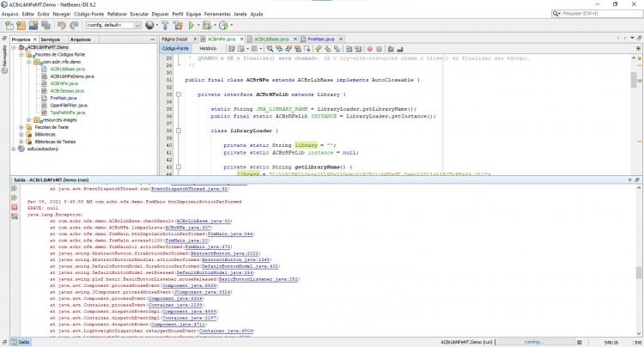
Task: Click the Build Project hammer icon
Action: (x=165, y=26)
